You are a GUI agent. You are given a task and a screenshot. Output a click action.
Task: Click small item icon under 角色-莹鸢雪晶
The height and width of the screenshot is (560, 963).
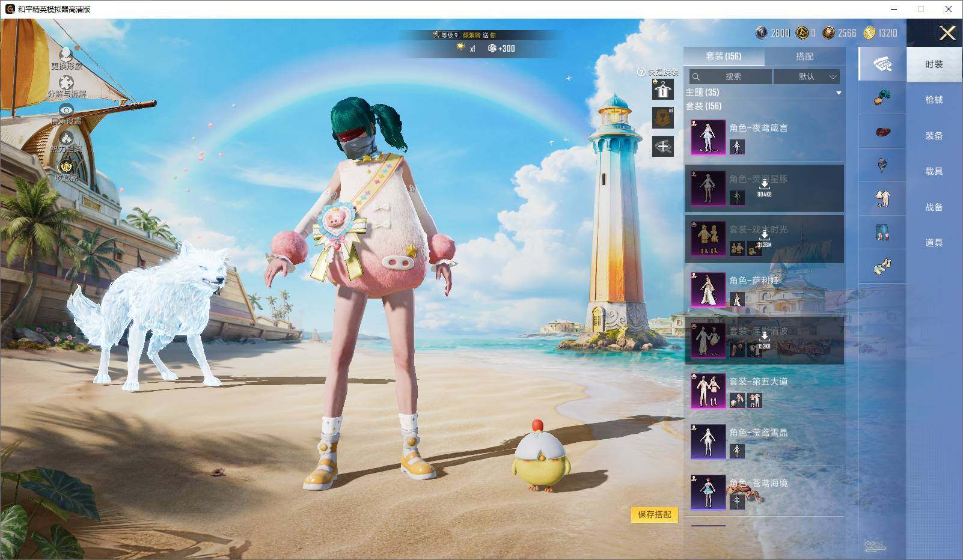pos(737,451)
